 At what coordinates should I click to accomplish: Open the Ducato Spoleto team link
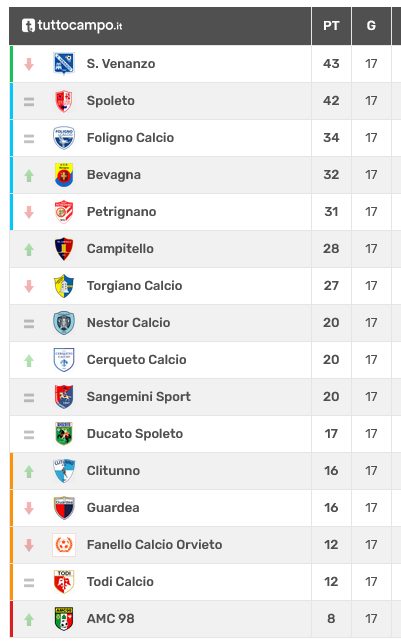click(135, 433)
